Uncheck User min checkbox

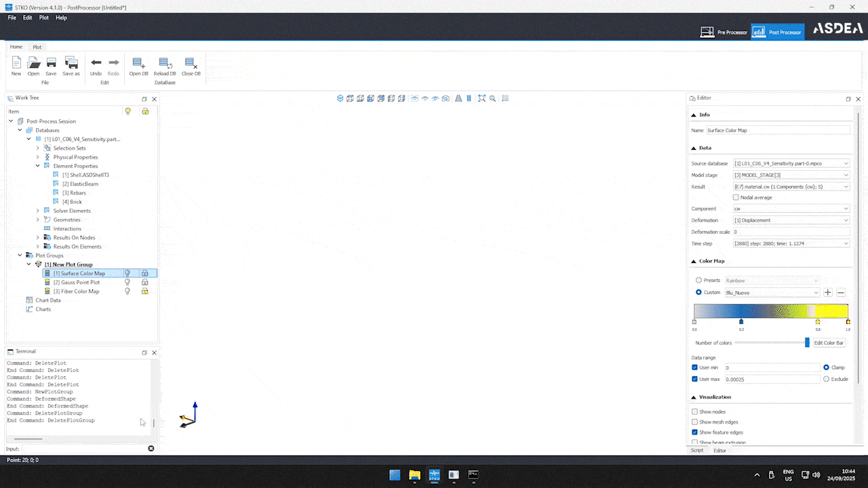point(694,367)
